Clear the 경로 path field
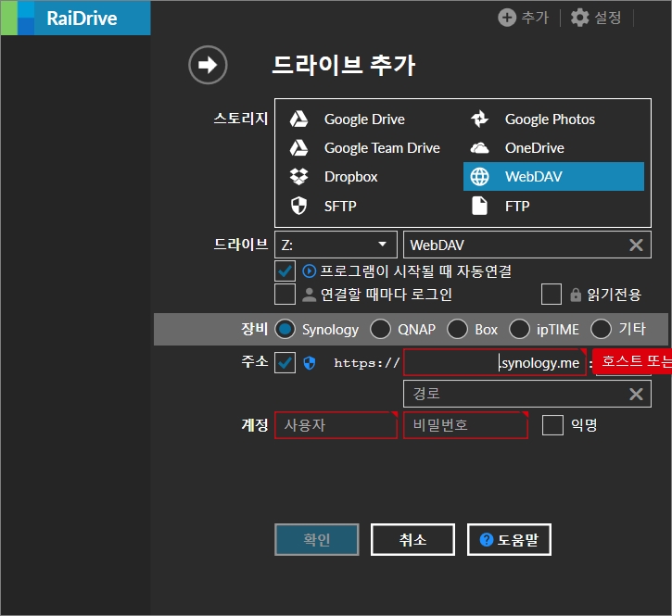The width and height of the screenshot is (672, 616). [636, 394]
